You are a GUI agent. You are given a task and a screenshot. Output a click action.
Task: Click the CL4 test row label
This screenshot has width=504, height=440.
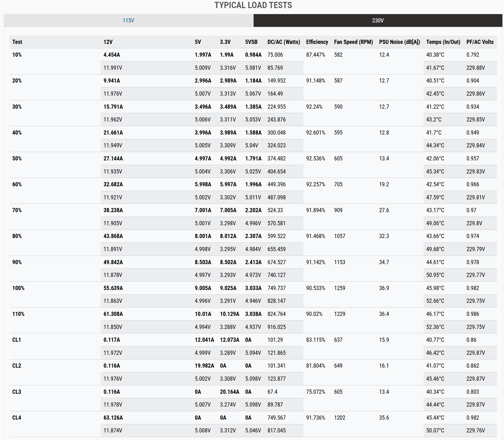coord(17,418)
